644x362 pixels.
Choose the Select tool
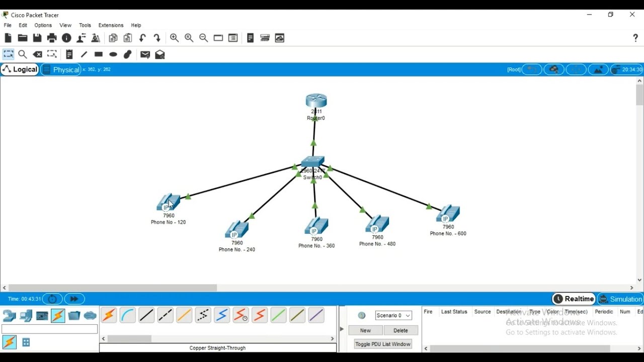(x=9, y=54)
